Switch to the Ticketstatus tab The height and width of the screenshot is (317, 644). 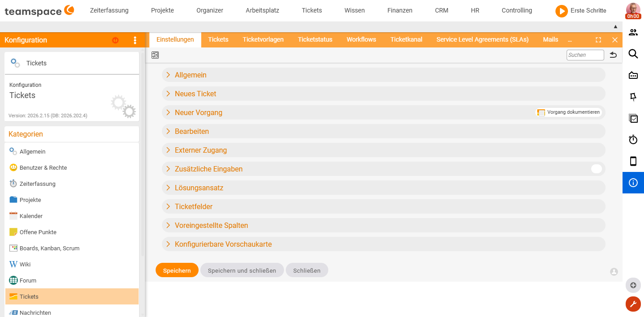coord(315,39)
